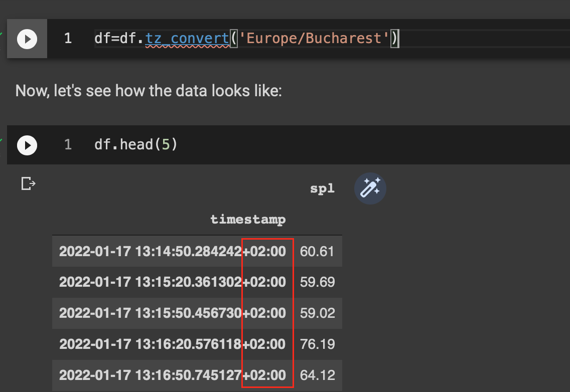Select the 13:16:20.576118 timestamp row
This screenshot has width=570, height=392.
[172, 344]
